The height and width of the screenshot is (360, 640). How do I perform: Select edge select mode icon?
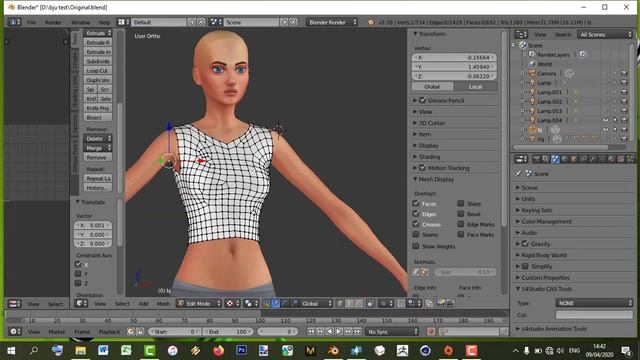coord(349,303)
